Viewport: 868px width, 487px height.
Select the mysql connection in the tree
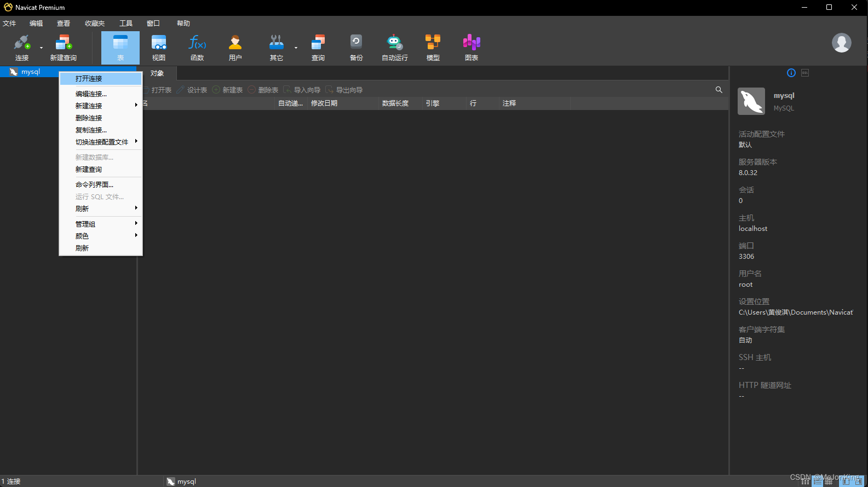click(x=31, y=72)
